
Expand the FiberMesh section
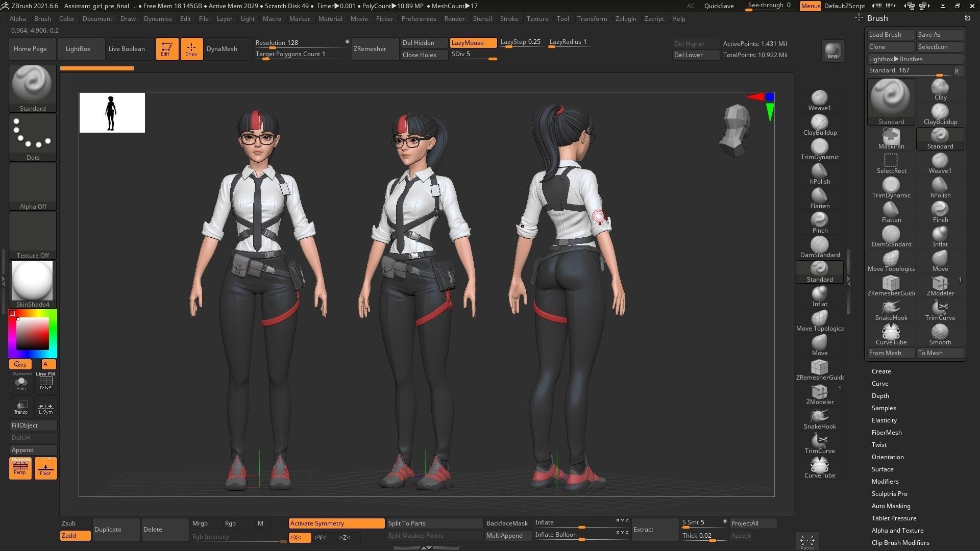pos(887,432)
